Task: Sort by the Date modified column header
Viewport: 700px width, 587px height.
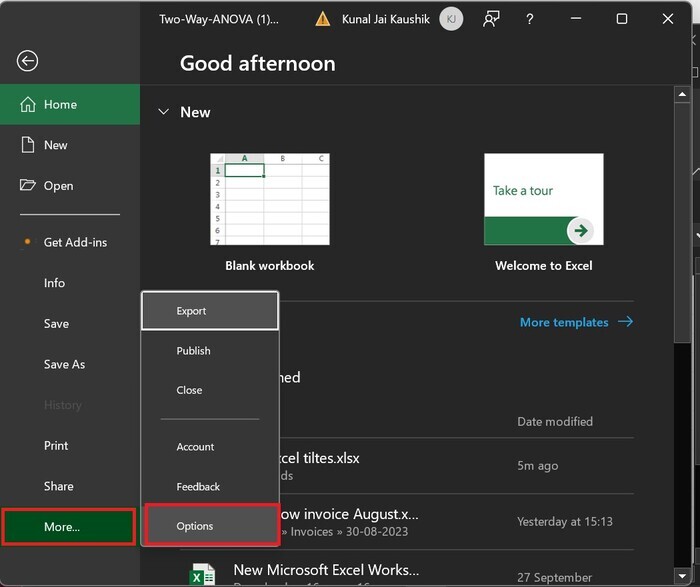Action: coord(554,421)
